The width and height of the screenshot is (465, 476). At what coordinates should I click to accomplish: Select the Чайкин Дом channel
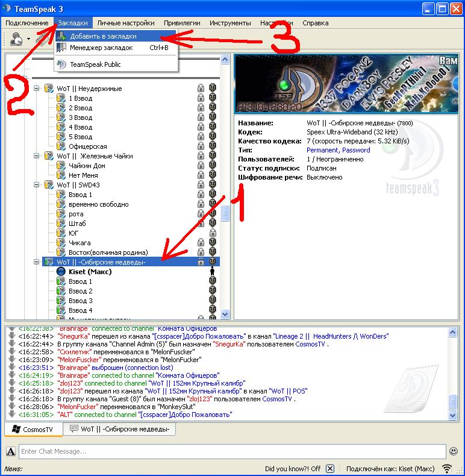[x=87, y=166]
